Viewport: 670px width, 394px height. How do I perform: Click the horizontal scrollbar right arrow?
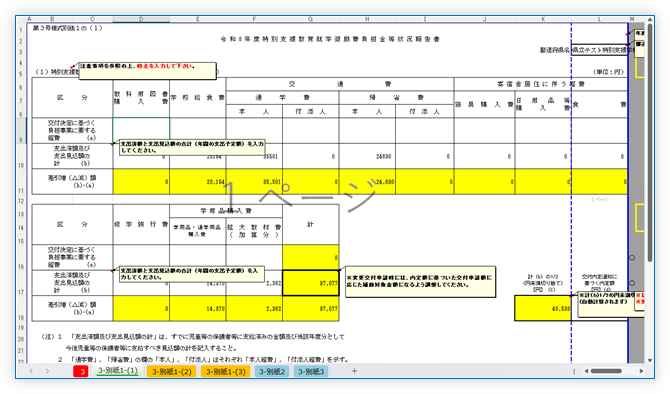(641, 371)
